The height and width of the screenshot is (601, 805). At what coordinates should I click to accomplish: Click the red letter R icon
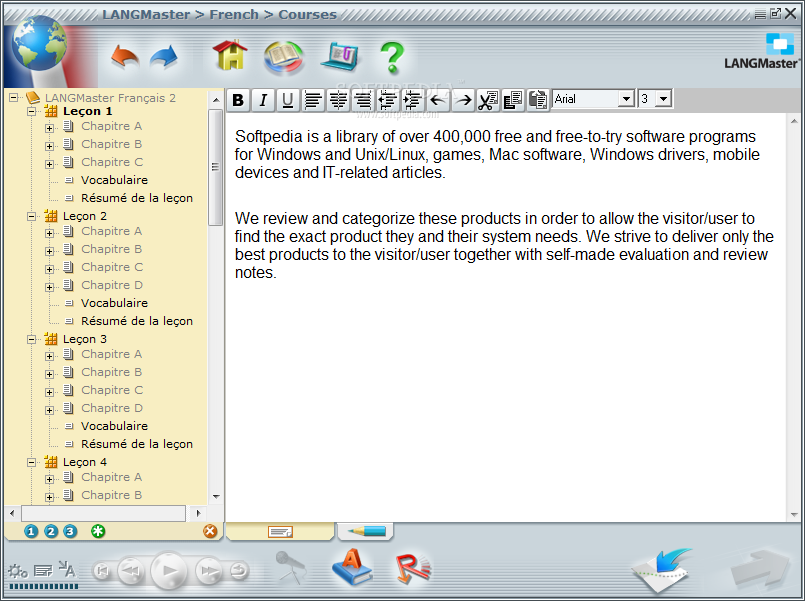[x=413, y=568]
